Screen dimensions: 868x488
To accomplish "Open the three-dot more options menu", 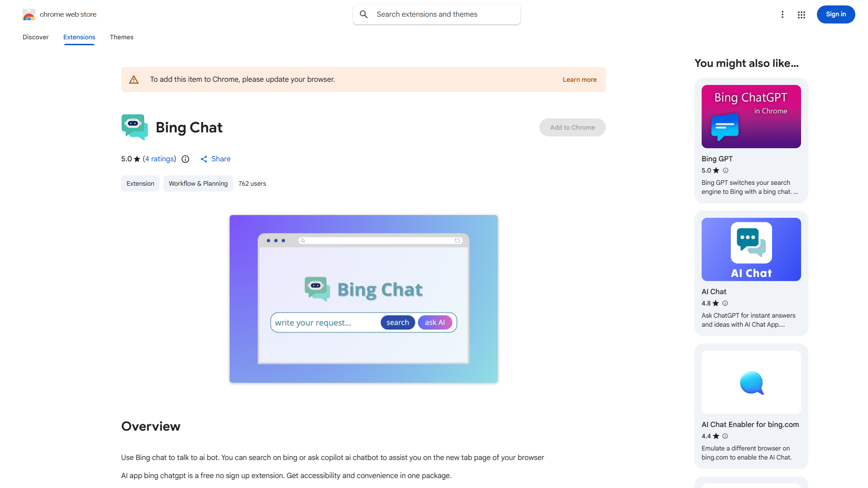I will (x=782, y=14).
